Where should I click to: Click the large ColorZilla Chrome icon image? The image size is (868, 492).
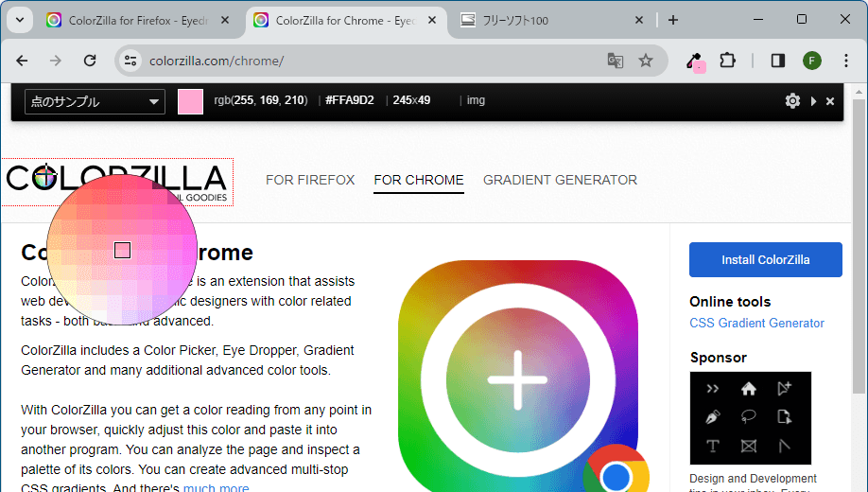click(518, 377)
